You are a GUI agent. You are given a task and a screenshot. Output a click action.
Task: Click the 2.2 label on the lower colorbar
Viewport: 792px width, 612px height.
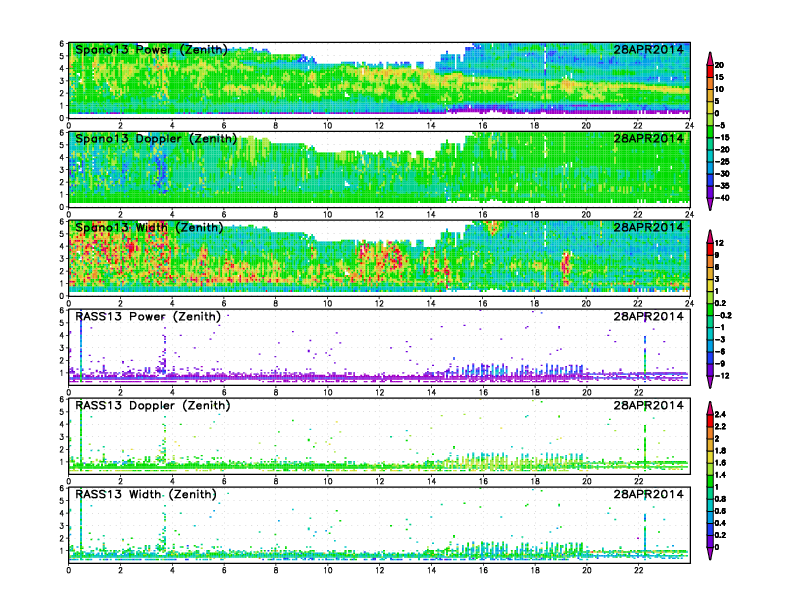tap(720, 426)
